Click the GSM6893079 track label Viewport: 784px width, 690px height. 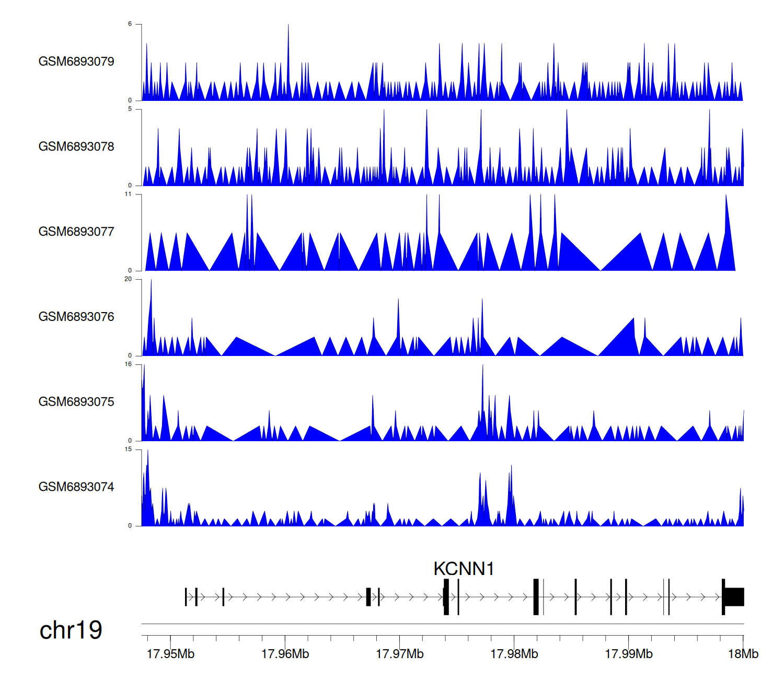tap(76, 62)
